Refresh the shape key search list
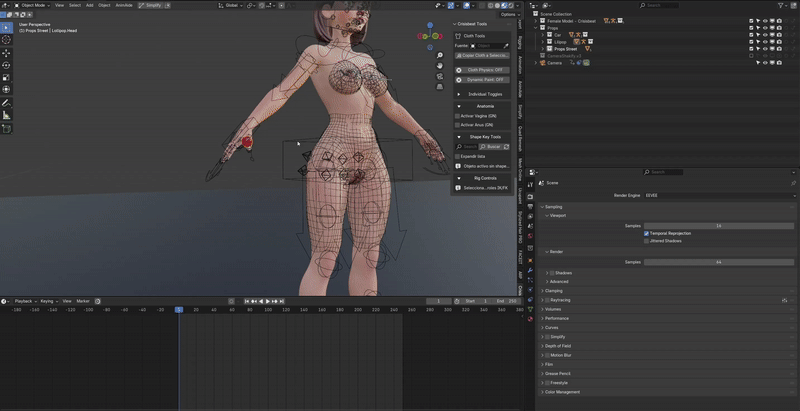This screenshot has height=411, width=800. [x=506, y=147]
